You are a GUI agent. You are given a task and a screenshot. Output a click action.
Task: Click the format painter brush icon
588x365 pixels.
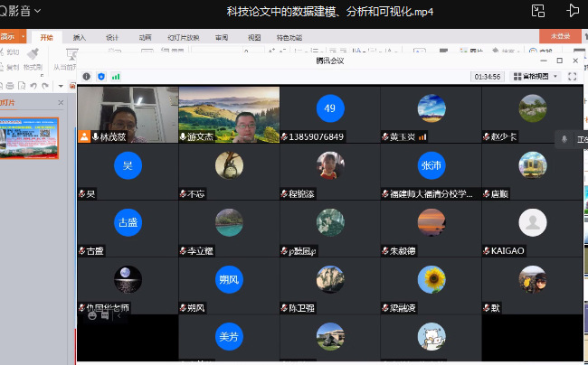[33, 54]
